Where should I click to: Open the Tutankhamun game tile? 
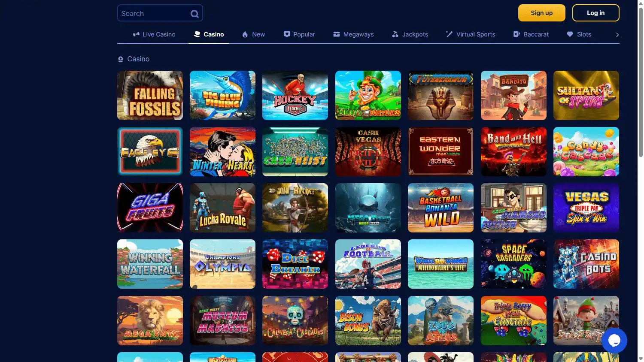pos(440,95)
